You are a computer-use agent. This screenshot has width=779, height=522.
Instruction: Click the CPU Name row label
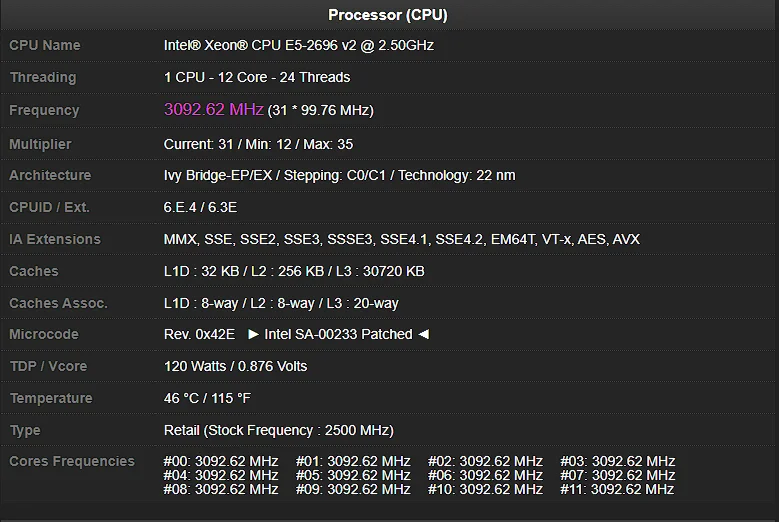45,45
